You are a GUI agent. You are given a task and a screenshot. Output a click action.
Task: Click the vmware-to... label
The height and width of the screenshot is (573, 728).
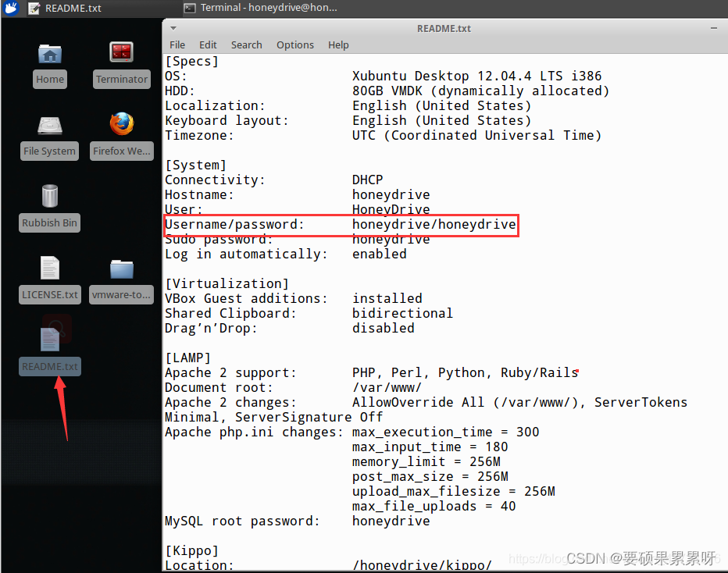(122, 295)
